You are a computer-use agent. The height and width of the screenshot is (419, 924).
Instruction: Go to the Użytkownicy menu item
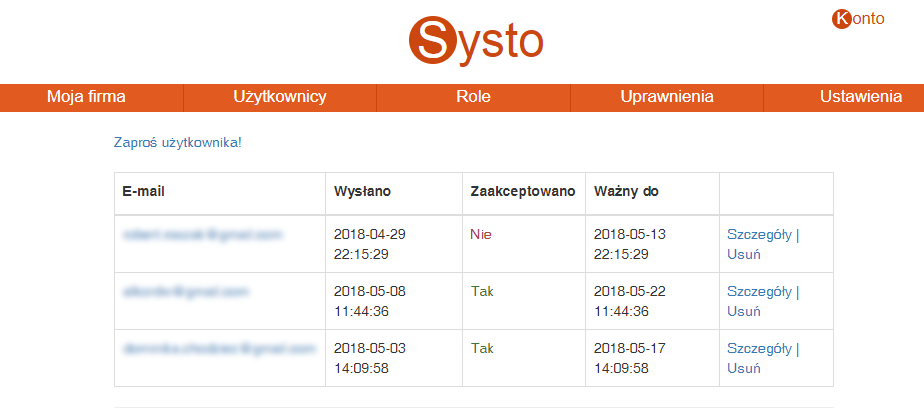(280, 97)
